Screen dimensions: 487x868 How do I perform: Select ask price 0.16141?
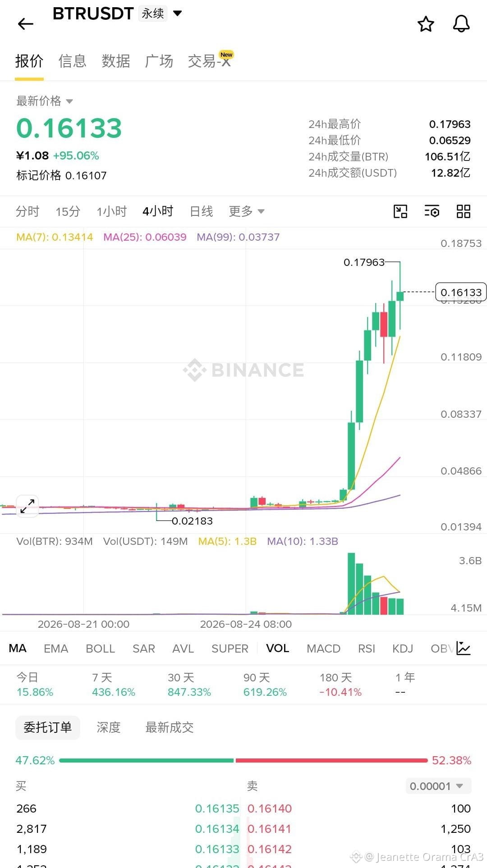pos(270,829)
